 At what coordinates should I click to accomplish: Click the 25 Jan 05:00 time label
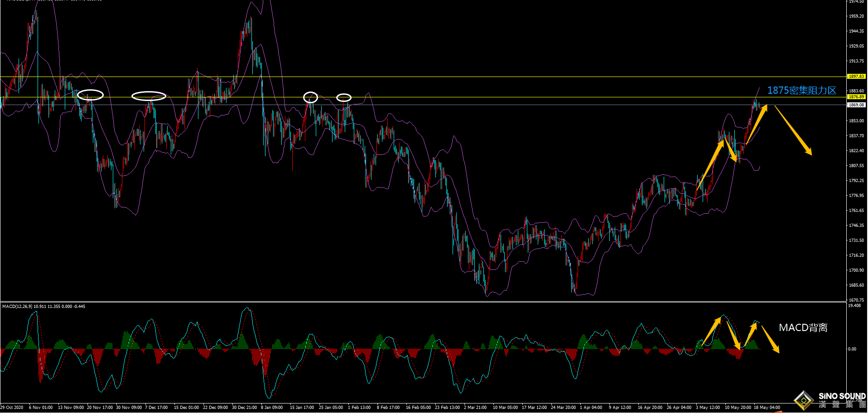(x=331, y=408)
